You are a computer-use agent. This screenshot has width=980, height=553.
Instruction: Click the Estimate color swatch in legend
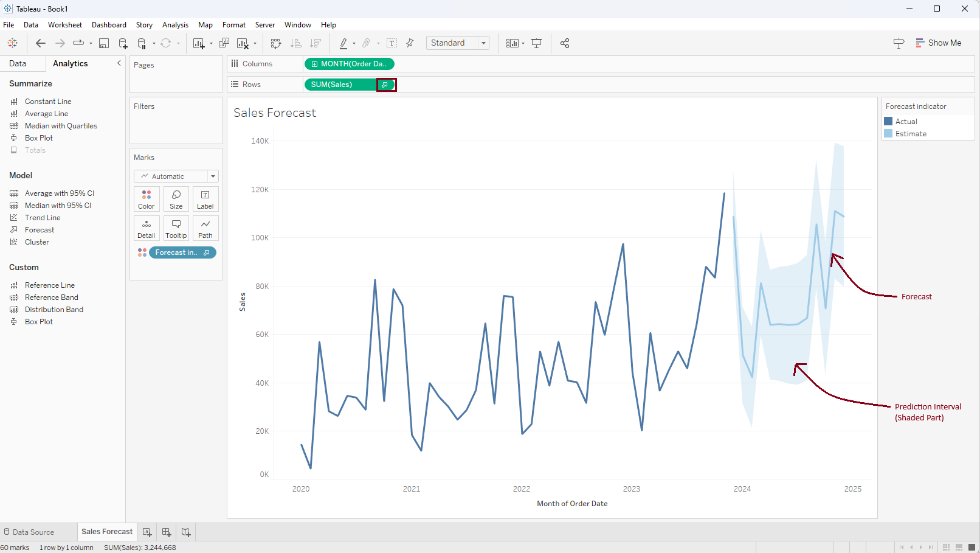pos(888,134)
